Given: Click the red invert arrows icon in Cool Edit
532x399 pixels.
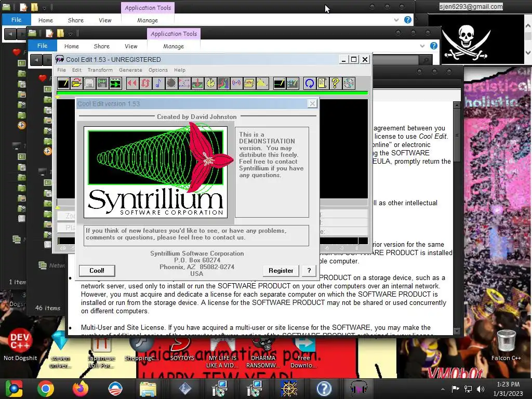Looking at the screenshot, I should [145, 83].
